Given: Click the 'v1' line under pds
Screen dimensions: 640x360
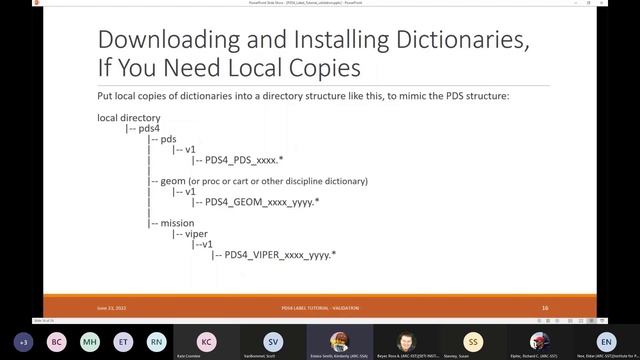Looking at the screenshot, I should point(184,150).
